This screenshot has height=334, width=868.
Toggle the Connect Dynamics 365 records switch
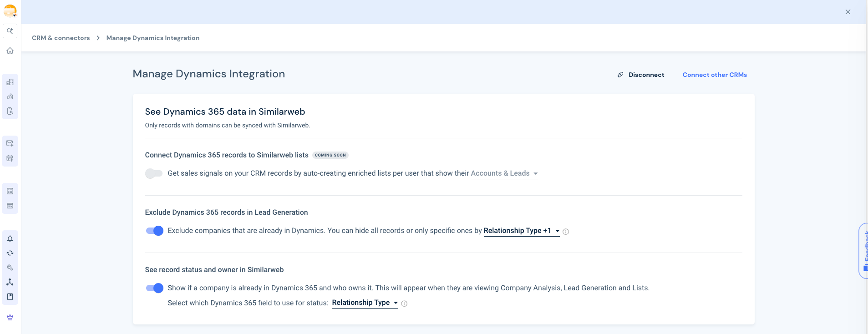154,173
